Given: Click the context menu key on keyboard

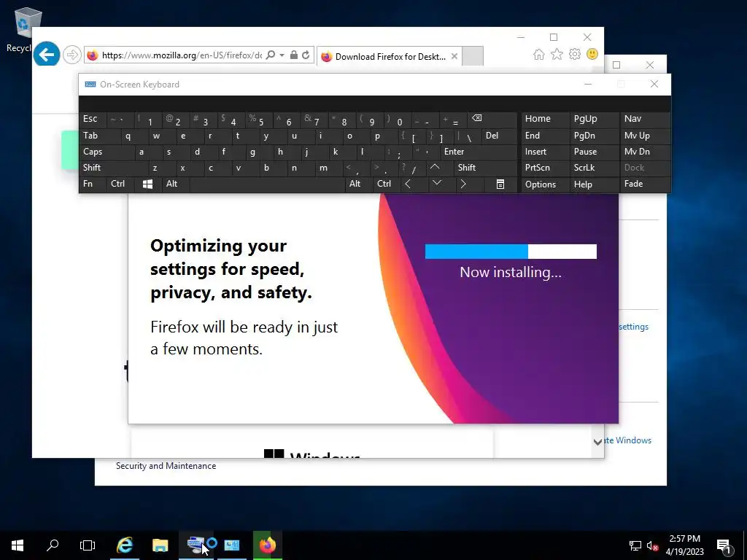Looking at the screenshot, I should coord(500,184).
